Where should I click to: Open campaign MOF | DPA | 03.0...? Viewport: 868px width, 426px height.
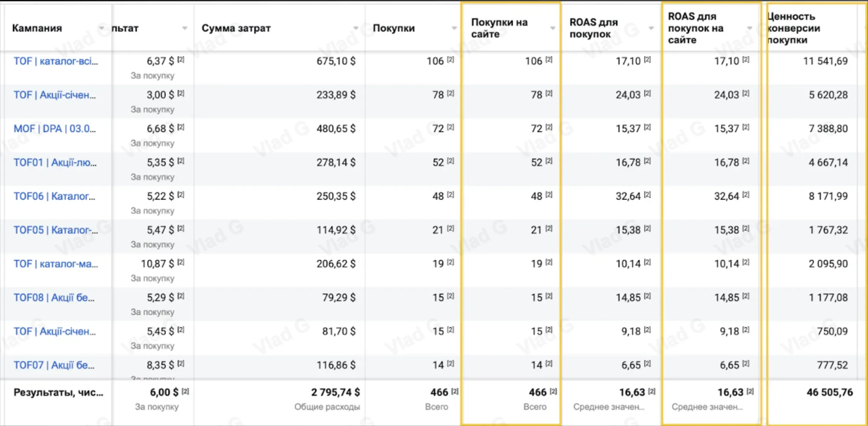[55, 129]
